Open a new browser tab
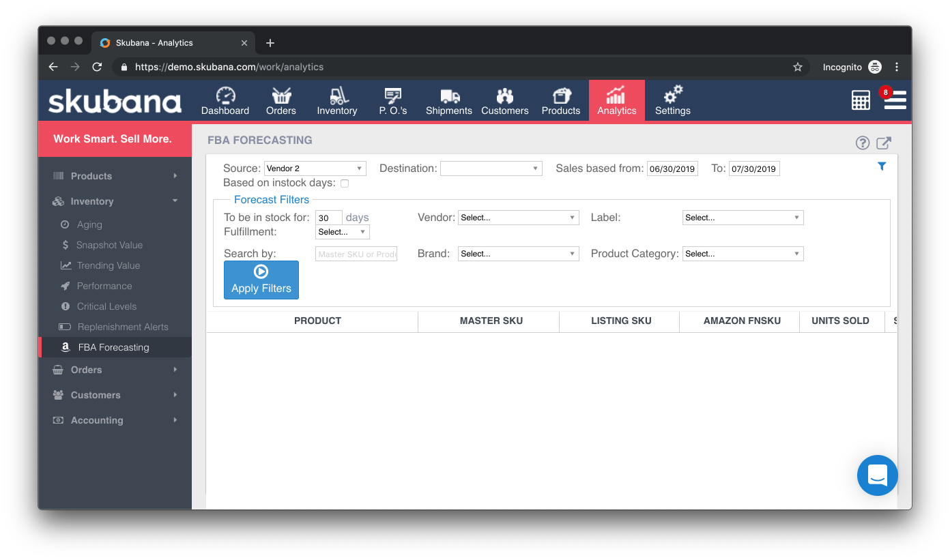 click(270, 43)
